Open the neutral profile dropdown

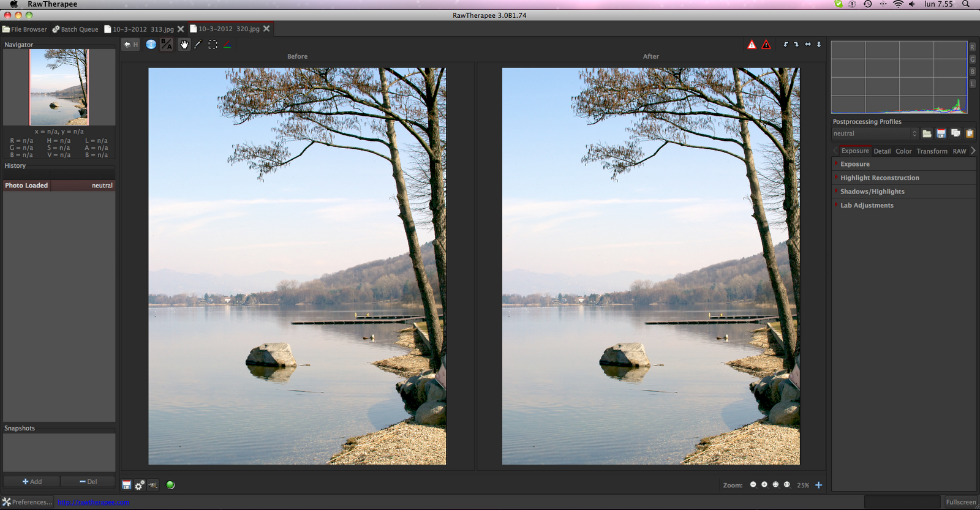tap(875, 133)
